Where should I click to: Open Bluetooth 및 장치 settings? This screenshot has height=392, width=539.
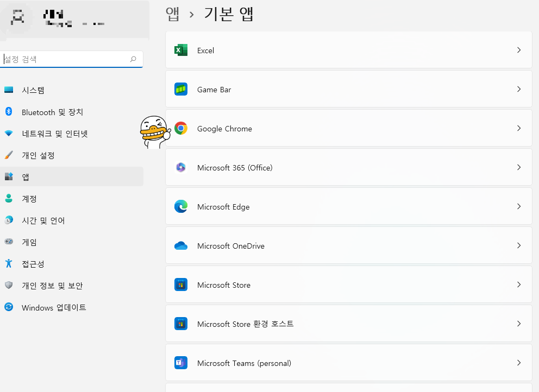(x=72, y=112)
